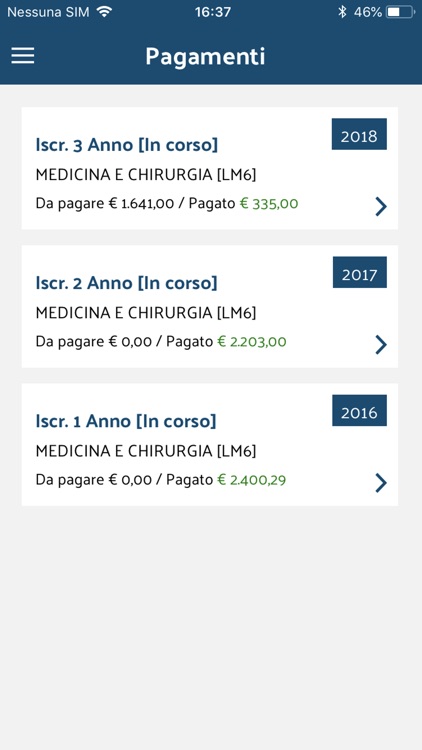Tap the paid amount € 335,00
The height and width of the screenshot is (750, 422).
pyautogui.click(x=269, y=204)
